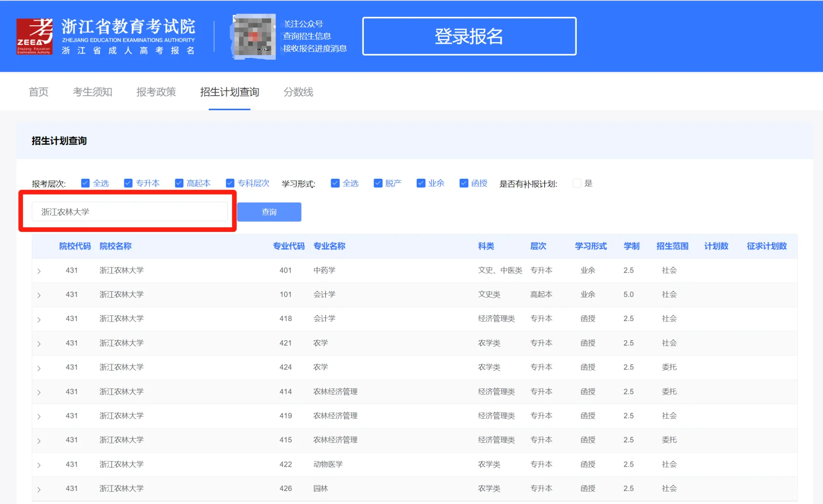This screenshot has height=504, width=823.
Task: Click the school name search field
Action: pos(130,211)
